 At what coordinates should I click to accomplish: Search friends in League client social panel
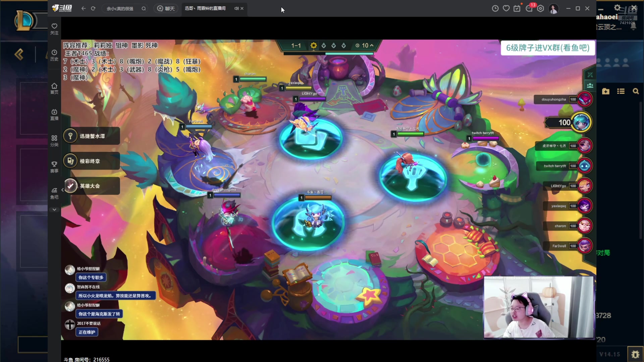(636, 91)
